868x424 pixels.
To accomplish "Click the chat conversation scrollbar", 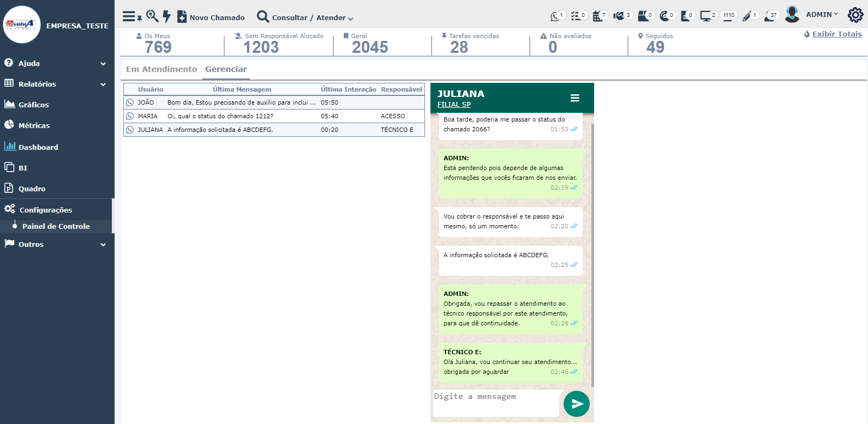I will tap(592, 255).
